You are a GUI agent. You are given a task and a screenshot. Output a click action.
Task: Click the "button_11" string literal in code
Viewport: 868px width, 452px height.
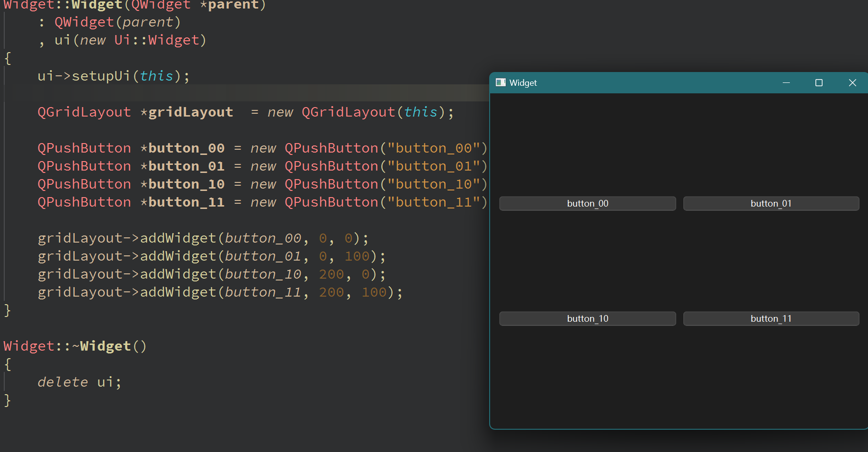pyautogui.click(x=434, y=202)
